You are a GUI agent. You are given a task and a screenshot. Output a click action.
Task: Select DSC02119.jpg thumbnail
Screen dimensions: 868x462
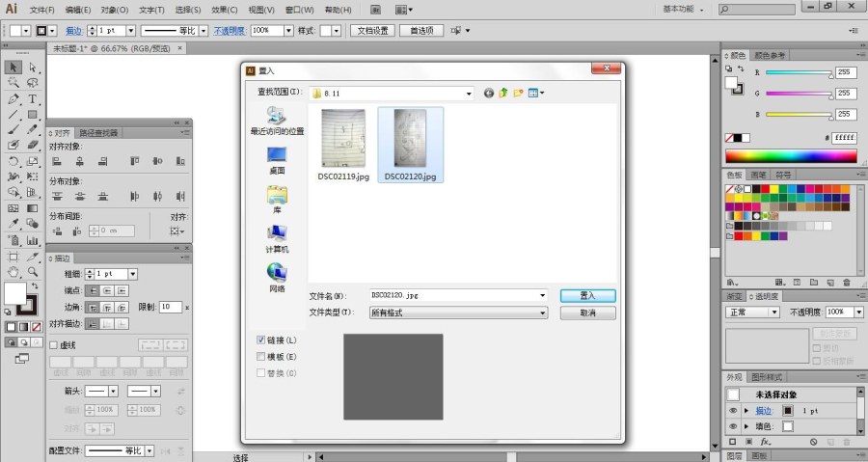[x=343, y=146]
